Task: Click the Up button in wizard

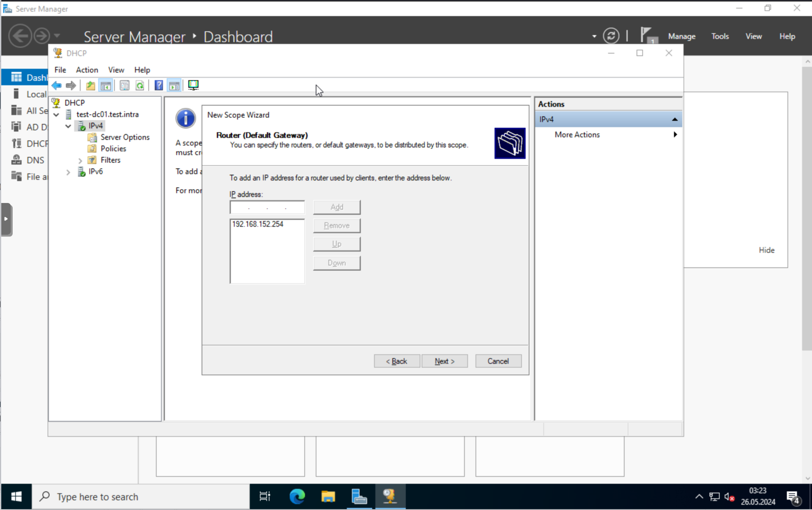Action: click(x=337, y=244)
